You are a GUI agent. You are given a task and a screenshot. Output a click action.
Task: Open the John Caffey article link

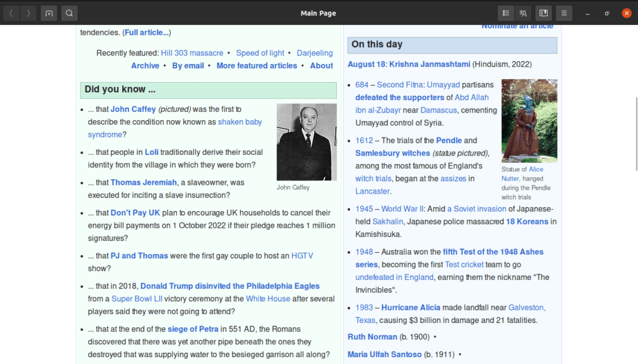(x=133, y=110)
